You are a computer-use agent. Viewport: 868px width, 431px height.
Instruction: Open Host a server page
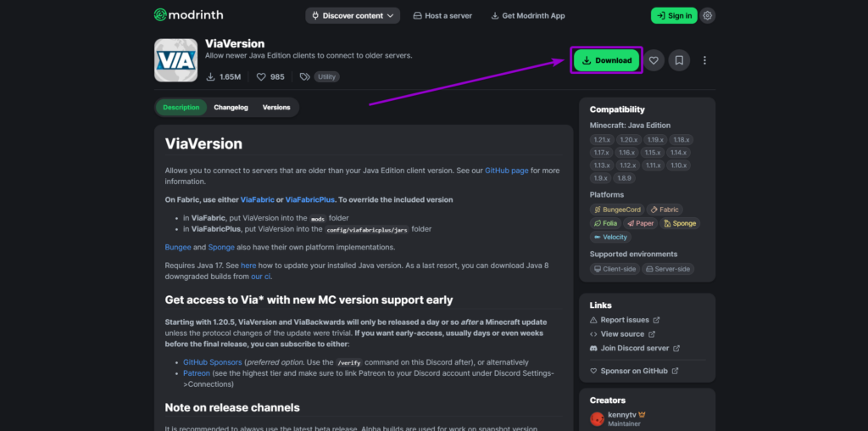[442, 15]
